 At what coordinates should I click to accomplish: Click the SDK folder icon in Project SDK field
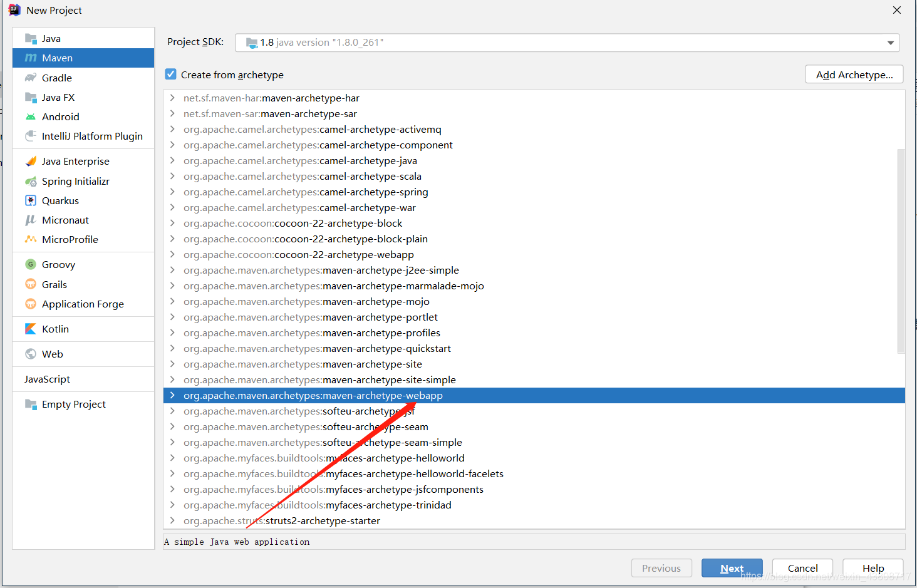click(x=252, y=43)
